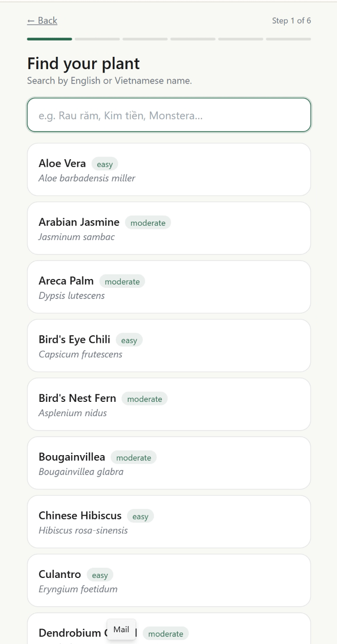Click the Step 1 of 6 indicator

[291, 21]
